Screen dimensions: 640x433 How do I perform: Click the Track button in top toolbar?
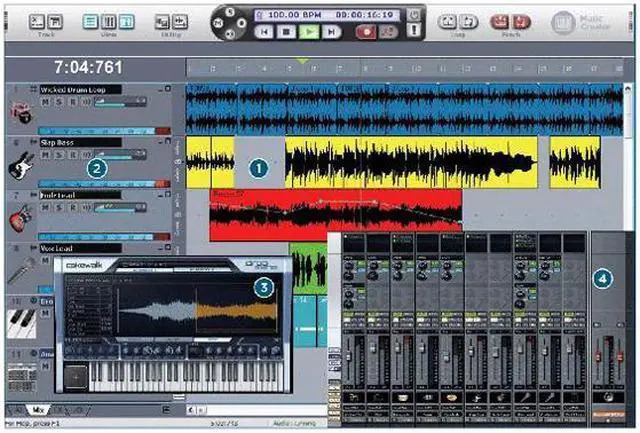40,22
